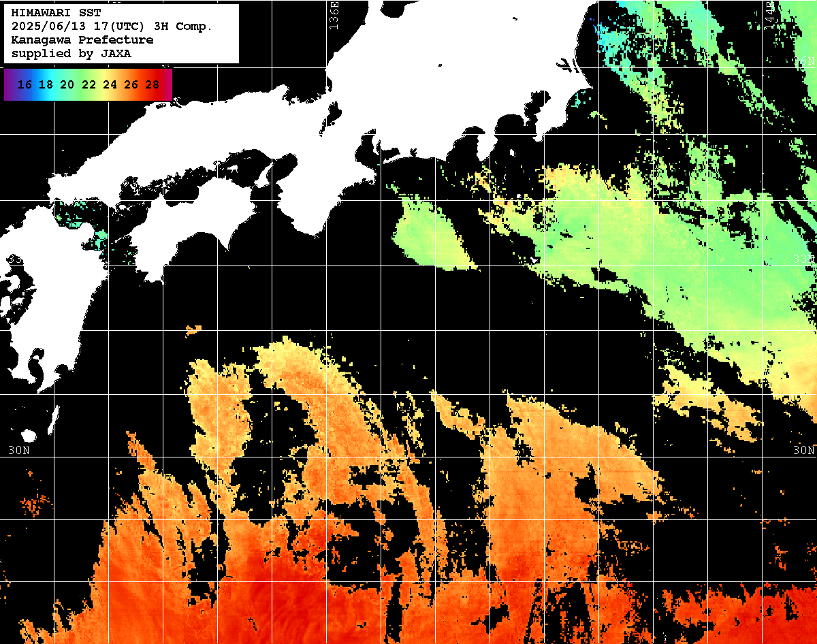
Task: Pick the 24 value on temperature color scale
Action: point(110,85)
